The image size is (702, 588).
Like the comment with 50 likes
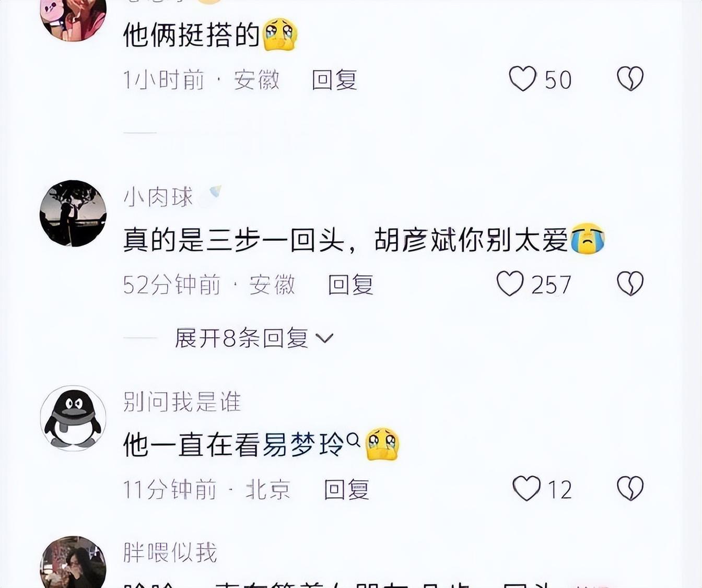[523, 79]
